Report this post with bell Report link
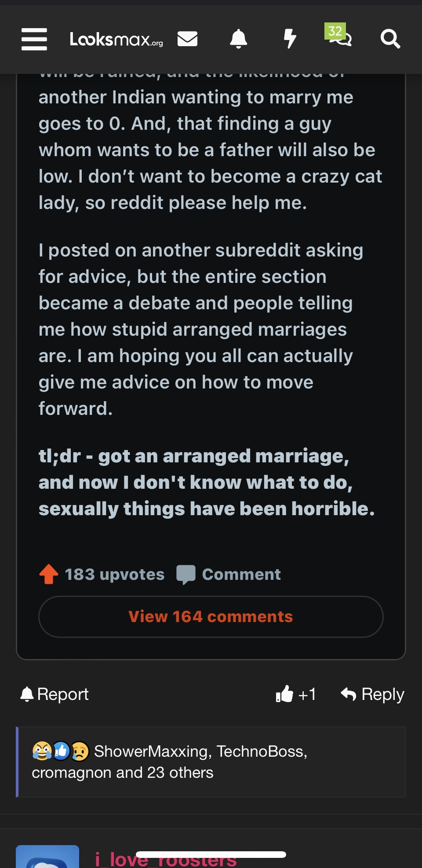Viewport: 422px width, 868px height. pos(55,694)
